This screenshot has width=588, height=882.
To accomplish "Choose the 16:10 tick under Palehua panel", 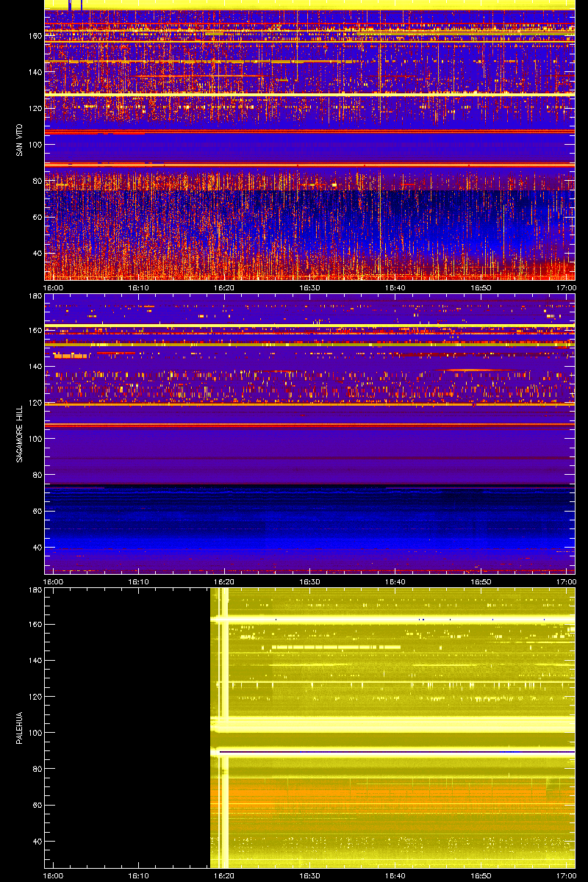I will (140, 876).
